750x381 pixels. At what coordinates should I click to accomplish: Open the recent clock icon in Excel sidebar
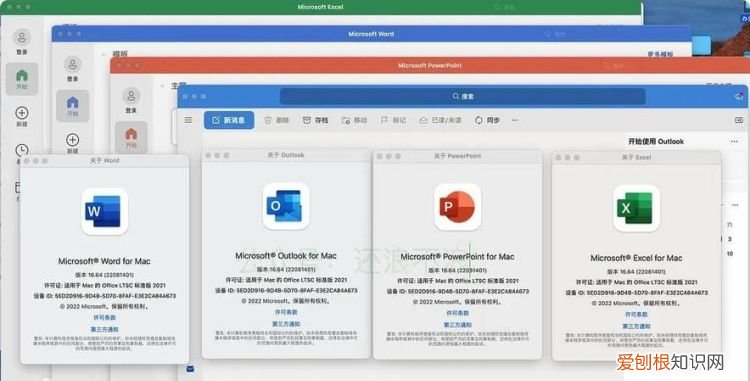(x=22, y=150)
